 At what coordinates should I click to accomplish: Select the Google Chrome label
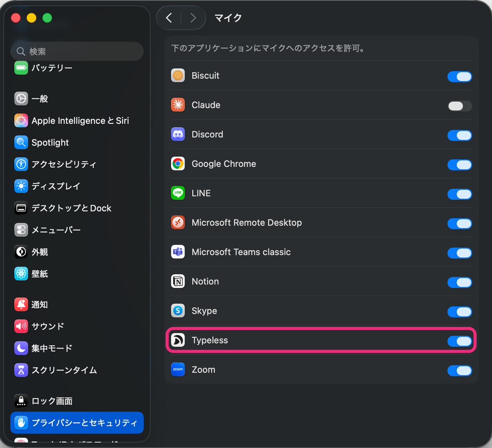pyautogui.click(x=224, y=164)
